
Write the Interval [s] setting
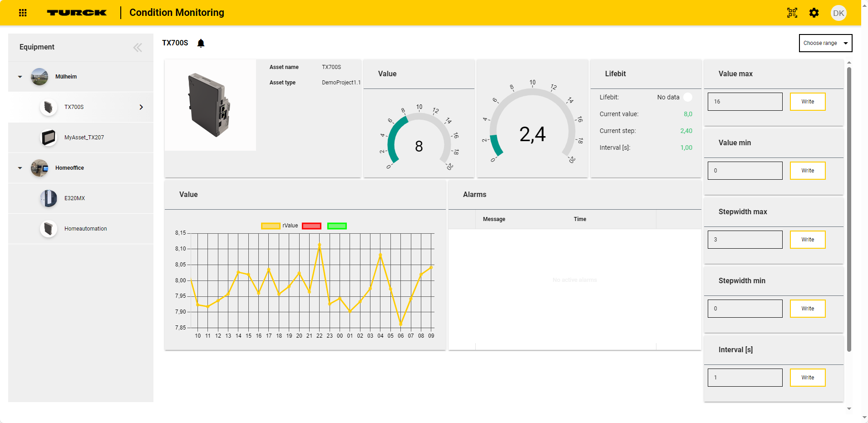(808, 378)
